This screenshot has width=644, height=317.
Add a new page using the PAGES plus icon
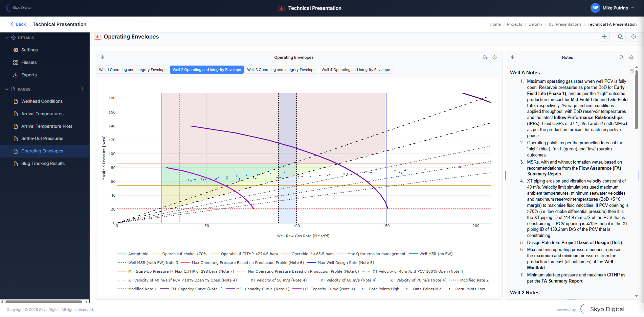click(82, 89)
